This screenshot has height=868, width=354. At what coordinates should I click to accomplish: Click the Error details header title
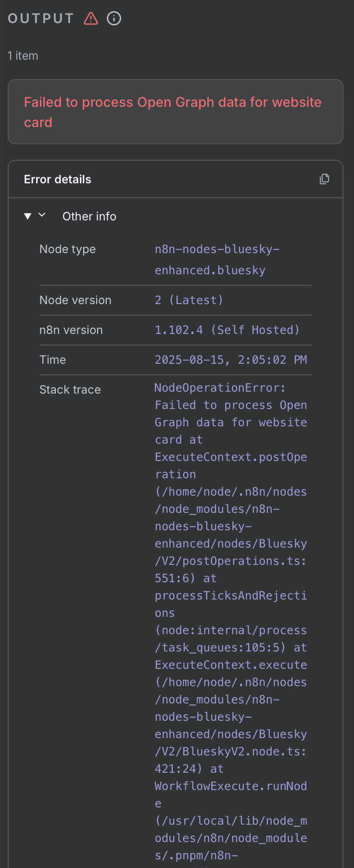coord(58,179)
